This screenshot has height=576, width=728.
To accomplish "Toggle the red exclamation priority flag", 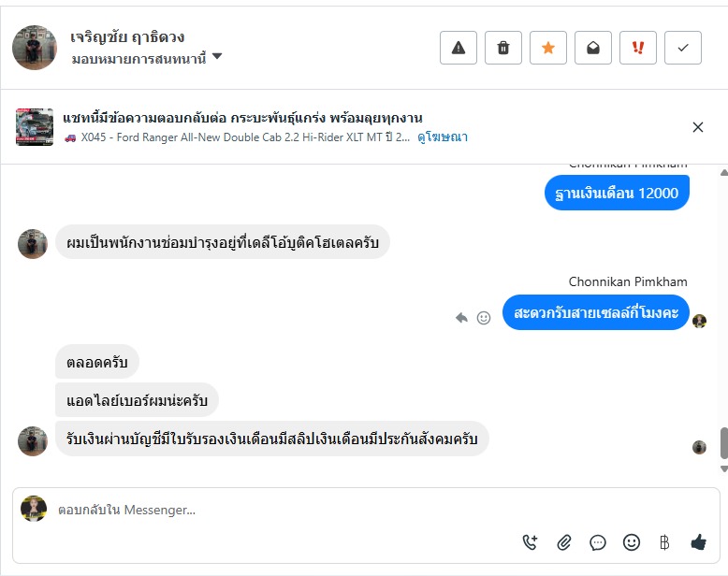I will pos(638,48).
